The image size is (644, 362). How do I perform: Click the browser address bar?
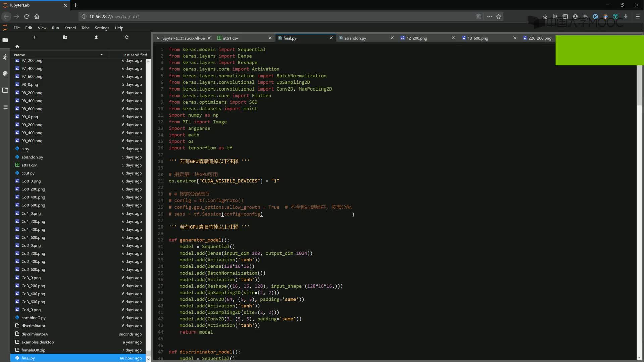278,16
